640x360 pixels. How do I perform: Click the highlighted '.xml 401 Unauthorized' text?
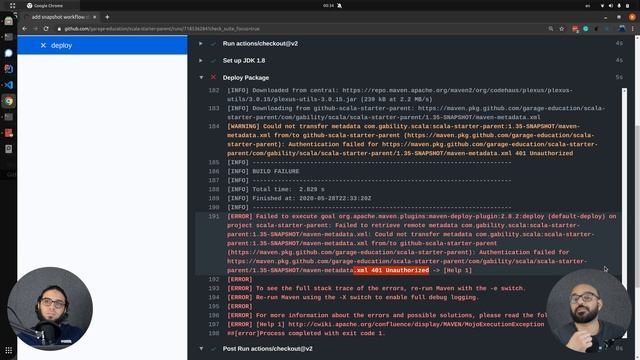coord(391,270)
